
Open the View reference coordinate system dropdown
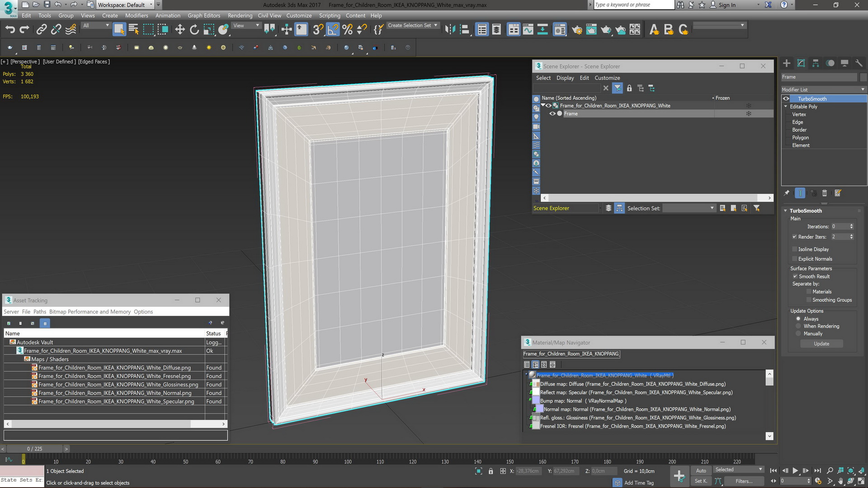tap(246, 26)
